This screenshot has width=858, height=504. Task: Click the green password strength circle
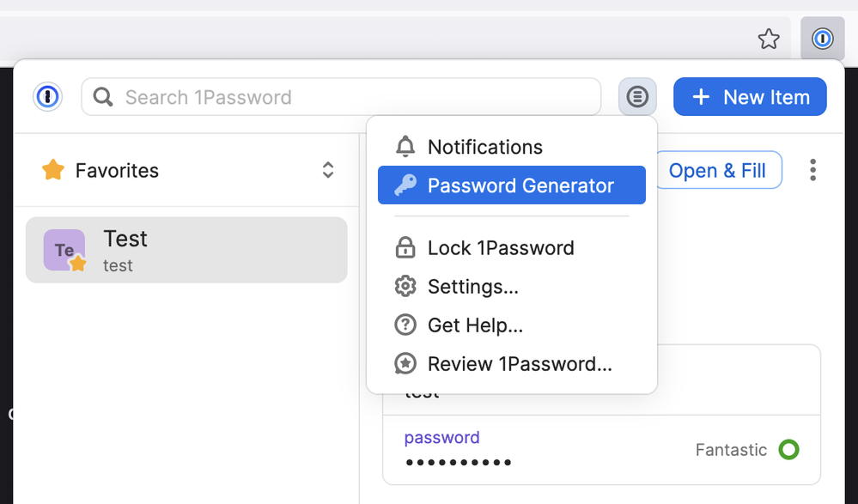tap(788, 449)
